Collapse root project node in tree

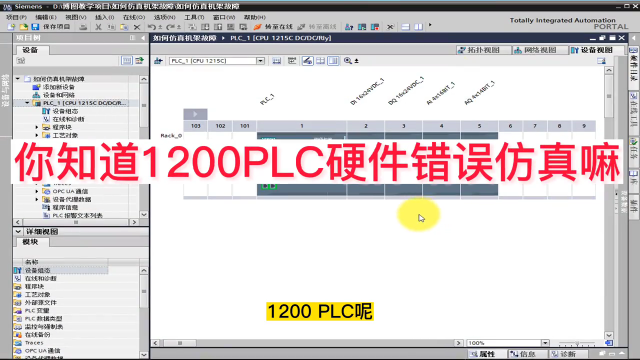click(x=18, y=78)
